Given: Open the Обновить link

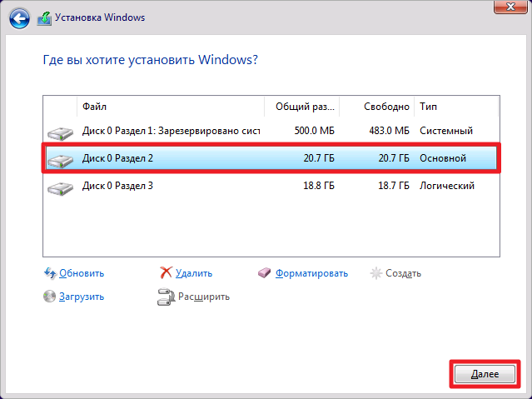Looking at the screenshot, I should [x=82, y=273].
